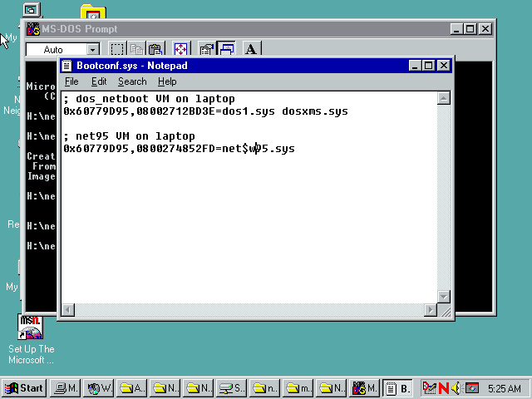Open the Search menu in Notepad
Screen dimensions: 532x399
[x=132, y=81]
